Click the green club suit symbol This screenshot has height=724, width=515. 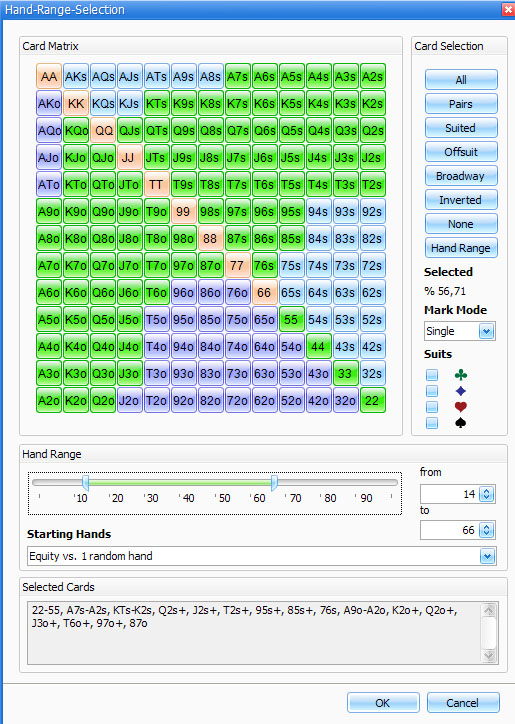(460, 375)
